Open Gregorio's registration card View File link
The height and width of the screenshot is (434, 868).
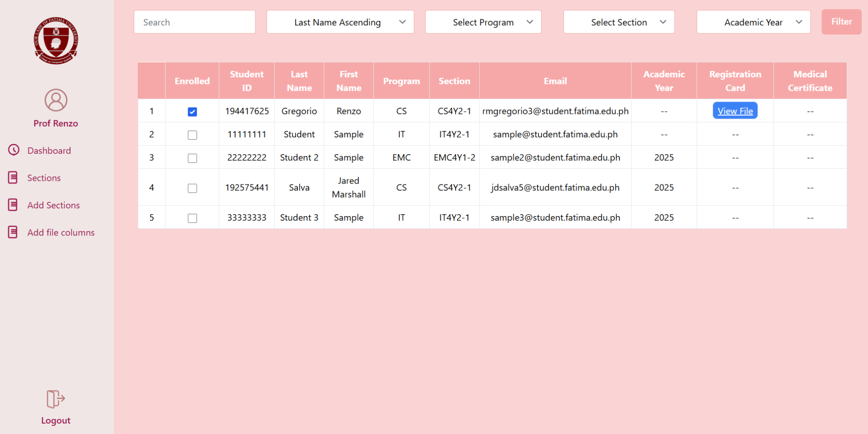click(x=735, y=111)
